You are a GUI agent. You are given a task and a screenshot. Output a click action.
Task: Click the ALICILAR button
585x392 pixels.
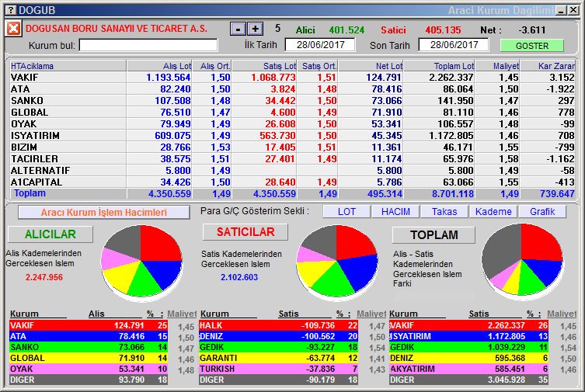[50, 234]
